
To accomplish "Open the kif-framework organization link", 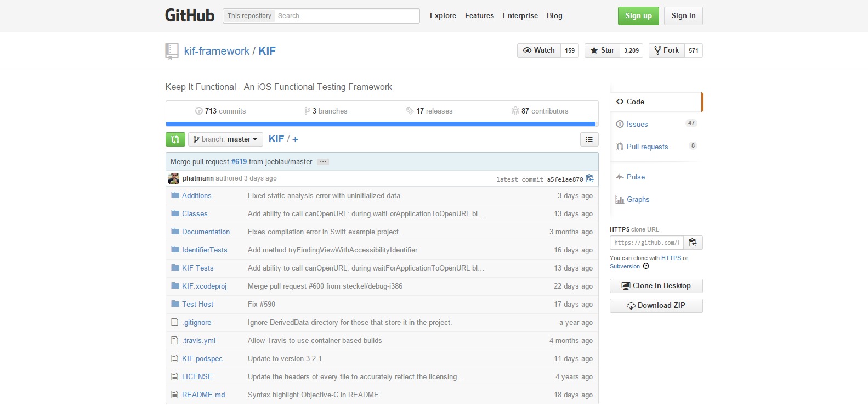I will click(x=217, y=51).
